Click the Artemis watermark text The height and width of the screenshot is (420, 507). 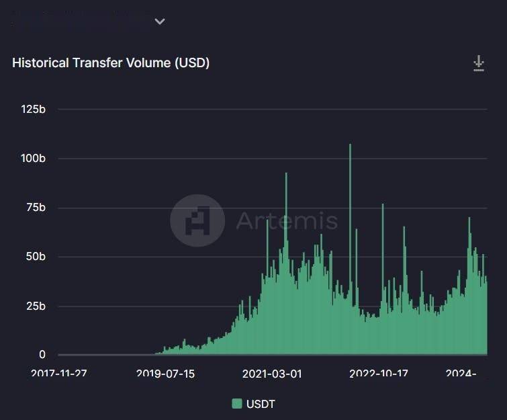287,220
